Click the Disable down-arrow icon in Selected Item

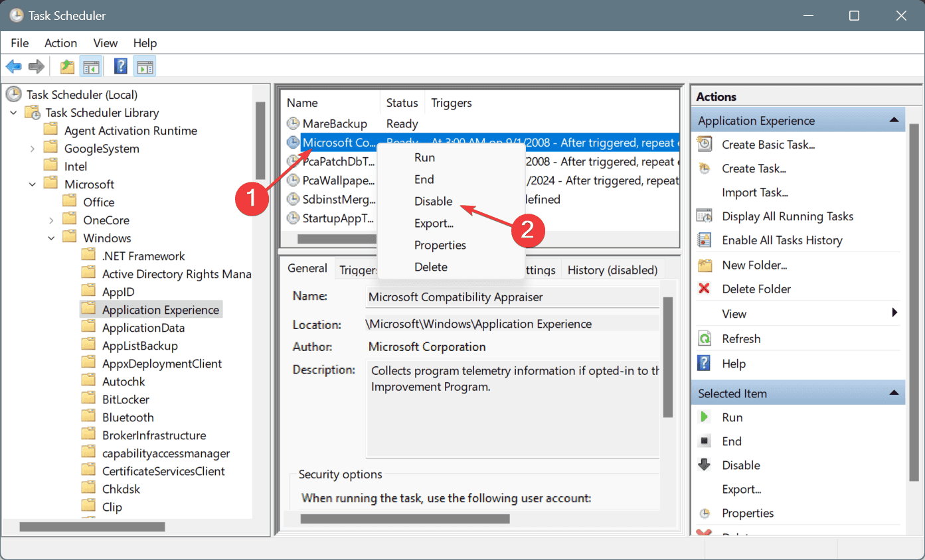tap(705, 465)
